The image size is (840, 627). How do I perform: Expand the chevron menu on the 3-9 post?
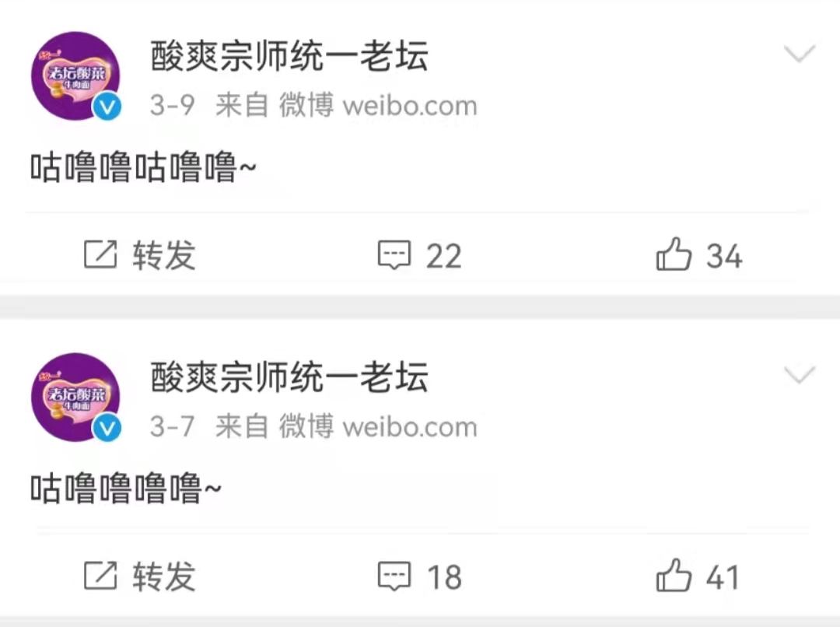[800, 54]
